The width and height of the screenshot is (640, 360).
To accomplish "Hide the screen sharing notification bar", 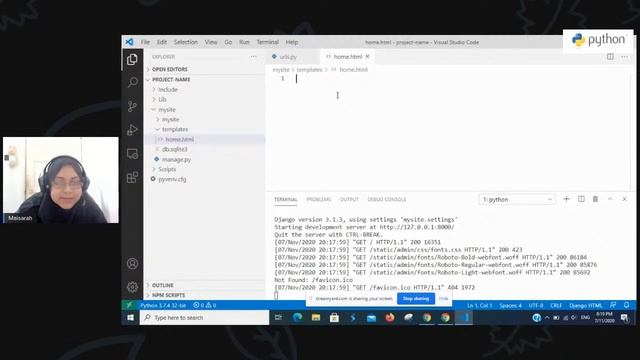I will pyautogui.click(x=444, y=299).
